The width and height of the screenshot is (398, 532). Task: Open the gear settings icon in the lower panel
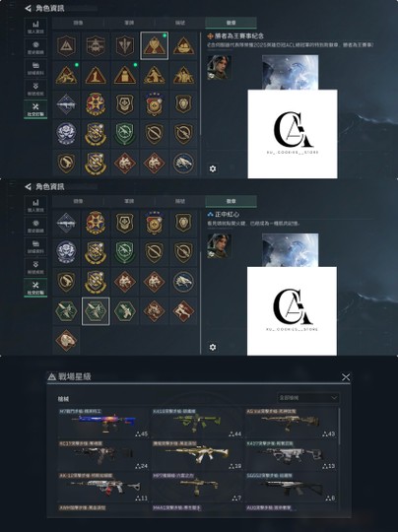point(213,347)
